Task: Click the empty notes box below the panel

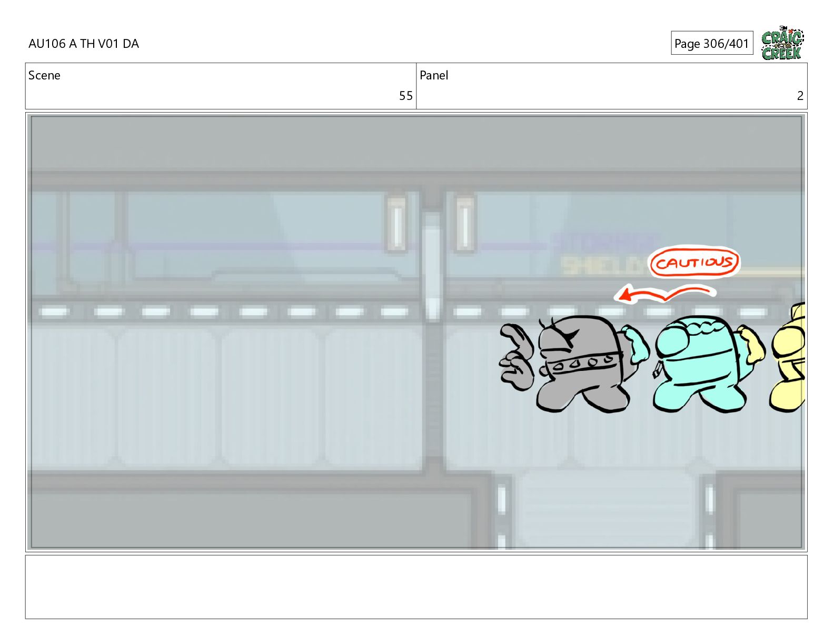Action: (x=416, y=587)
